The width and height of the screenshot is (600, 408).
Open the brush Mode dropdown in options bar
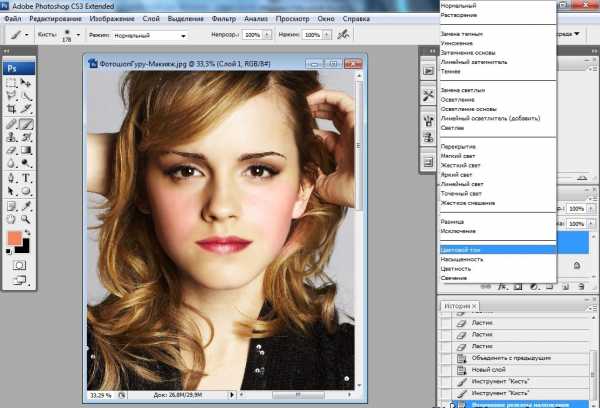[x=149, y=35]
